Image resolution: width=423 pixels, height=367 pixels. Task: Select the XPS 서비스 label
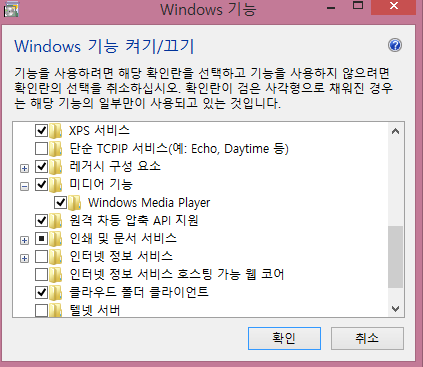99,130
